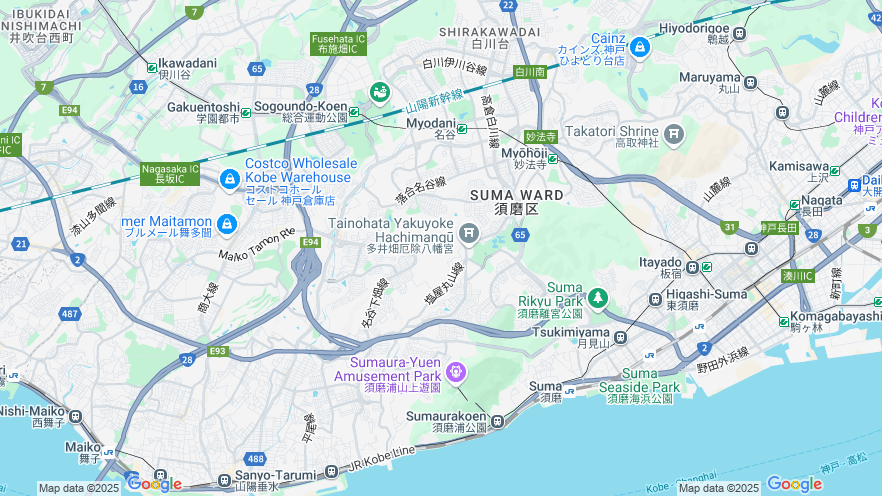
Task: Click the Nishi-Maiko station icon
Action: coord(76,417)
